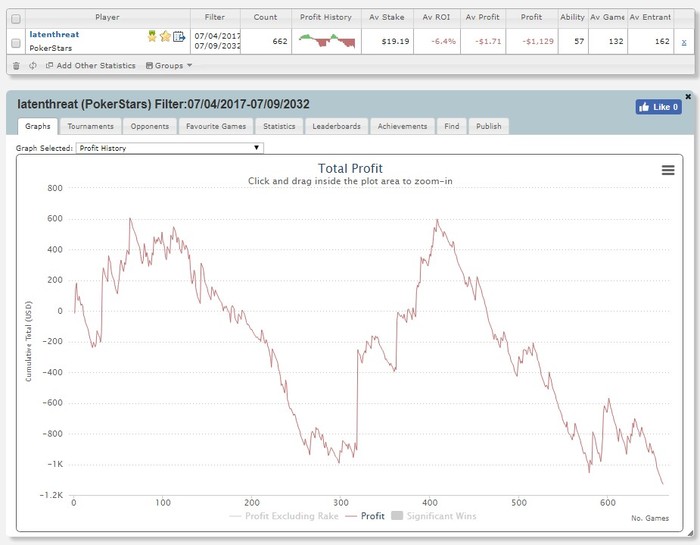
Task: Switch to the Tournaments tab
Action: [x=90, y=126]
